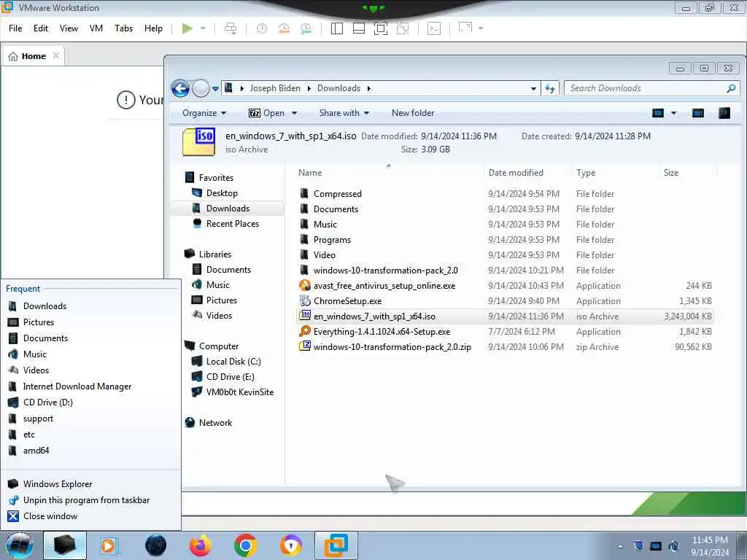
Task: Open the media player taskbar icon
Action: coord(109,545)
